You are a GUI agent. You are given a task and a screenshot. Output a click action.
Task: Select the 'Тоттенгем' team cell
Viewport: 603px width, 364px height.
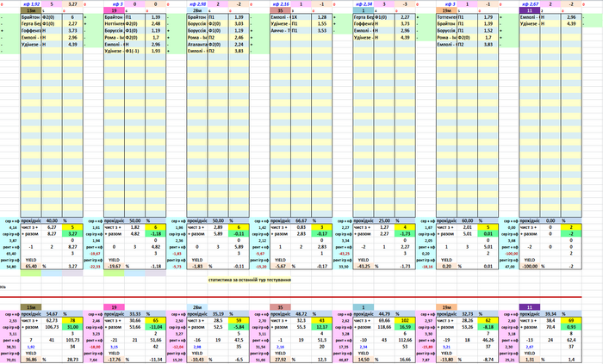point(446,17)
